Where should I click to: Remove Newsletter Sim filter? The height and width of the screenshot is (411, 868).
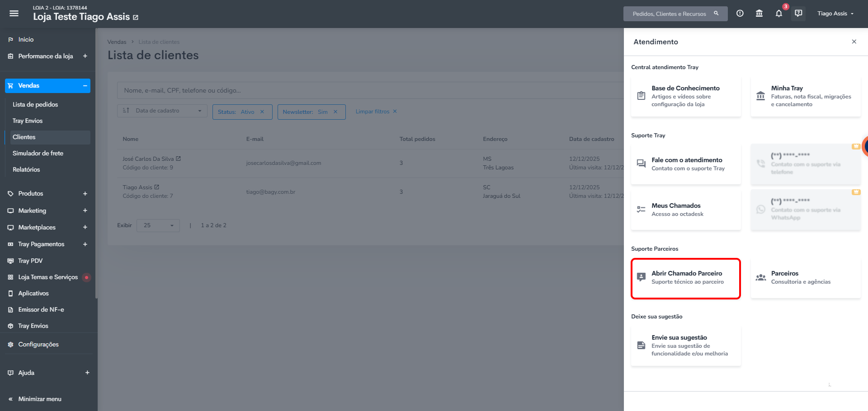pyautogui.click(x=335, y=112)
